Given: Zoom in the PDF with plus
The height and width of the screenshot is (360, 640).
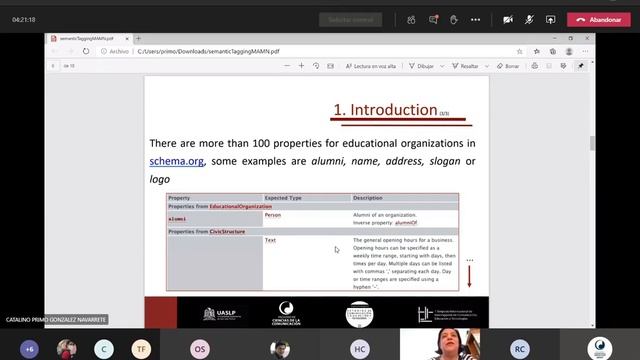Looking at the screenshot, I should [301, 66].
